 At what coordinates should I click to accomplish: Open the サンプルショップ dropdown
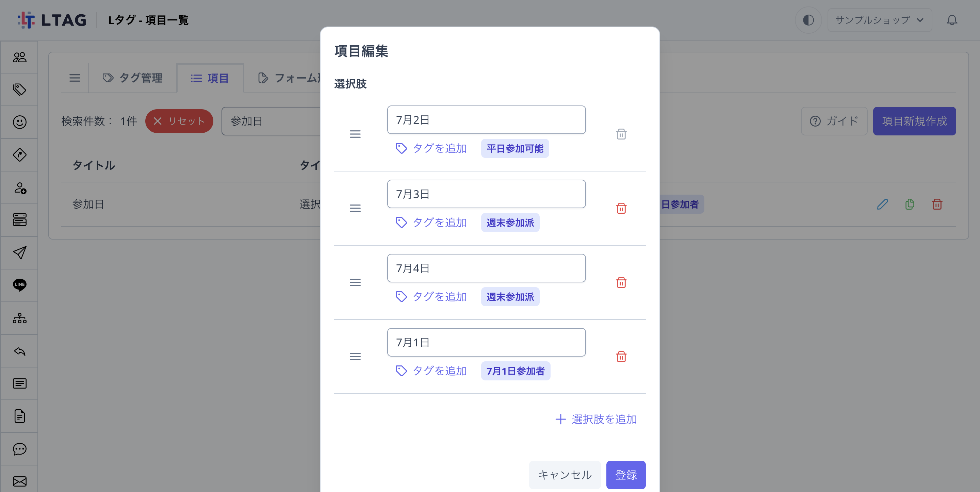pos(879,20)
